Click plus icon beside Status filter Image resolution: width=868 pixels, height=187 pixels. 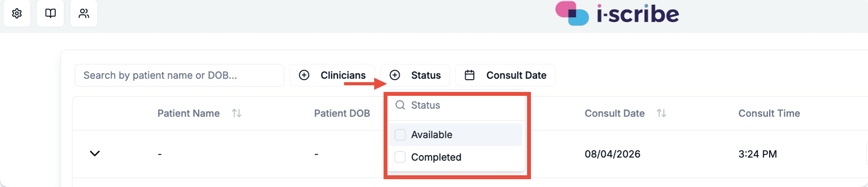pyautogui.click(x=395, y=75)
